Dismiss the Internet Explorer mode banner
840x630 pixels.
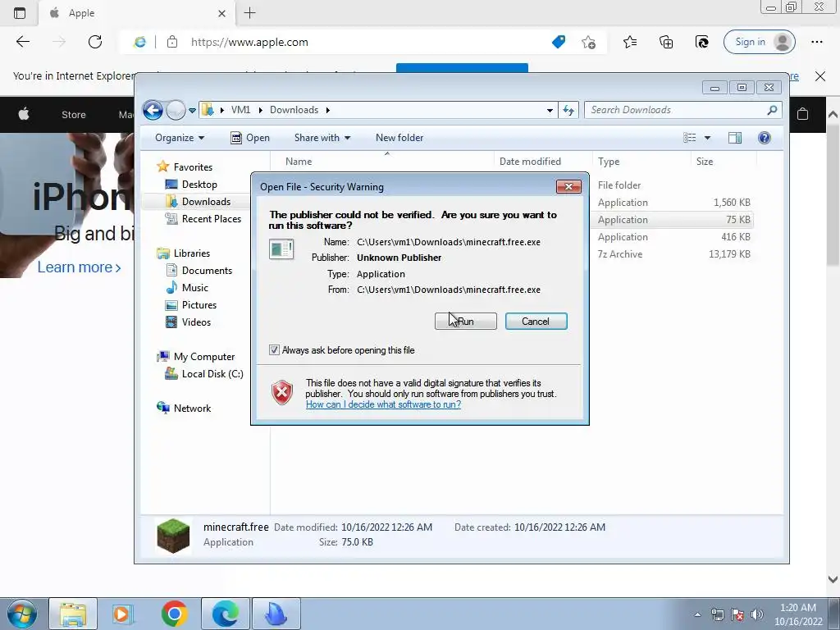820,76
